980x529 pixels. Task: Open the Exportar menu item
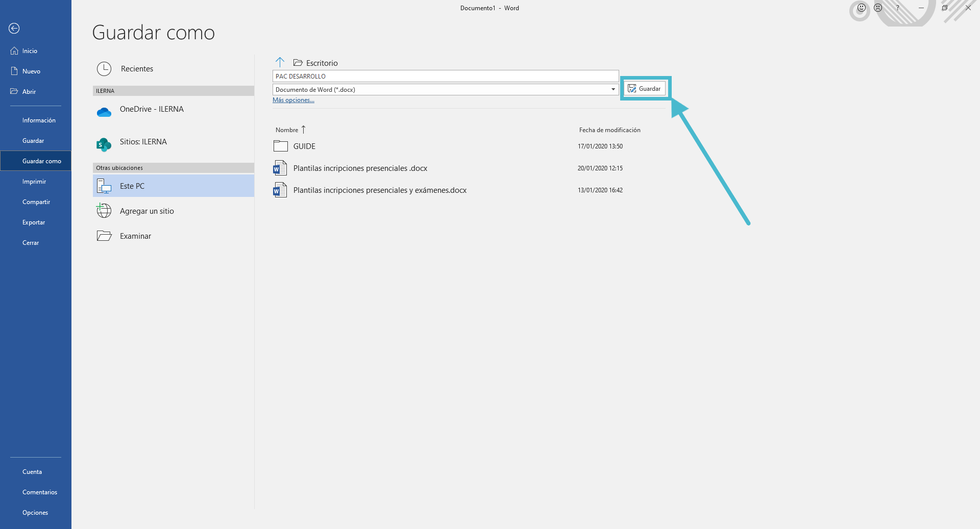point(34,222)
